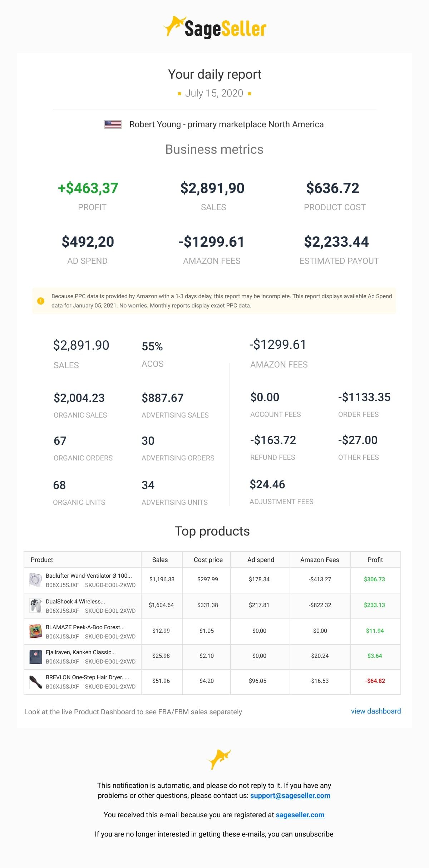429x868 pixels.
Task: Click the yellow warning info icon
Action: [x=41, y=301]
